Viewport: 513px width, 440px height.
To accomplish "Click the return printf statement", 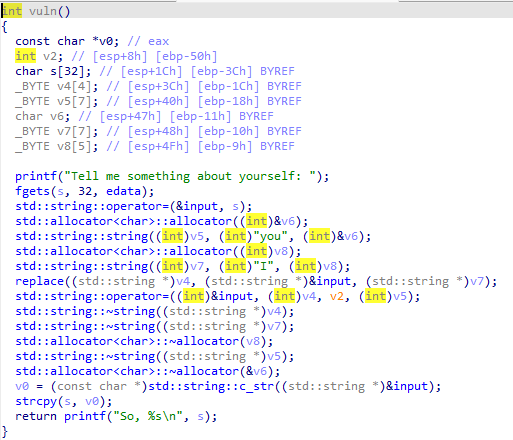I will (116, 416).
